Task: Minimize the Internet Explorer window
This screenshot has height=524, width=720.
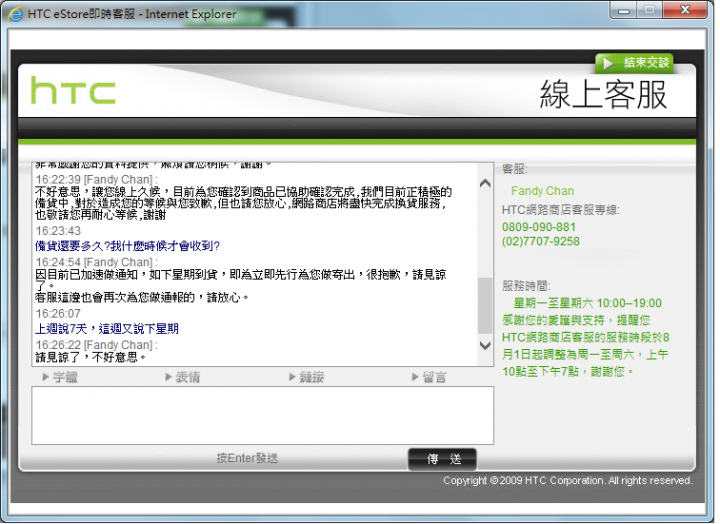Action: 624,10
